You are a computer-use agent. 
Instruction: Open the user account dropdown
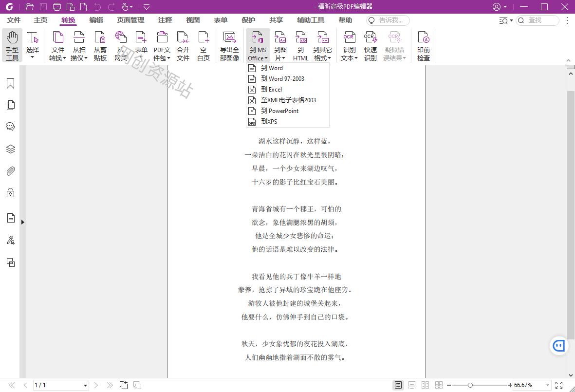pos(500,7)
